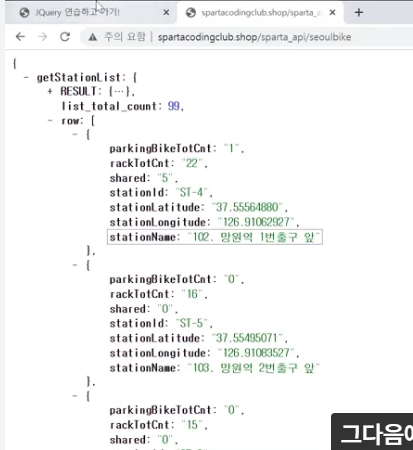Click stationLongitude "126.91083527"
Screen dimensions: 413x450
(256, 352)
